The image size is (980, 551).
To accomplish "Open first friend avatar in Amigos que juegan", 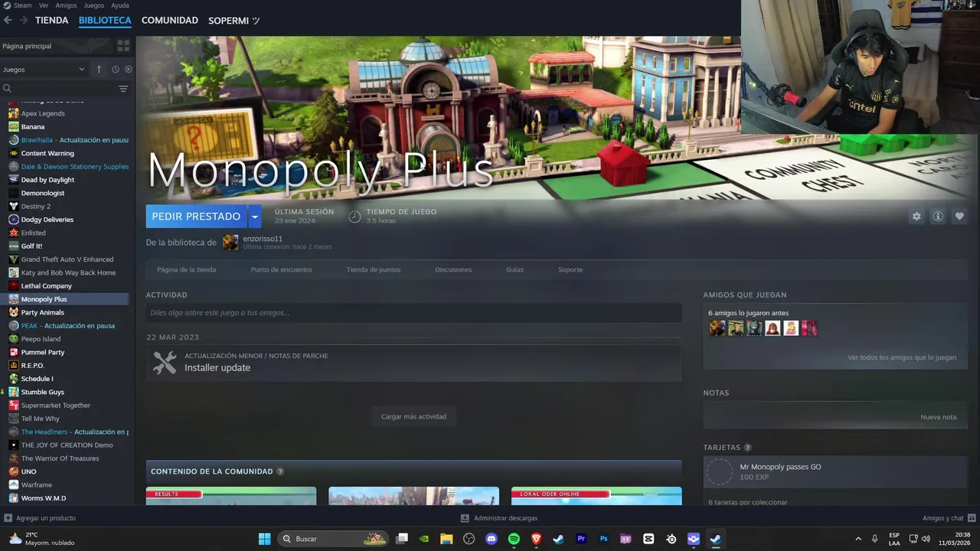I will [x=717, y=328].
